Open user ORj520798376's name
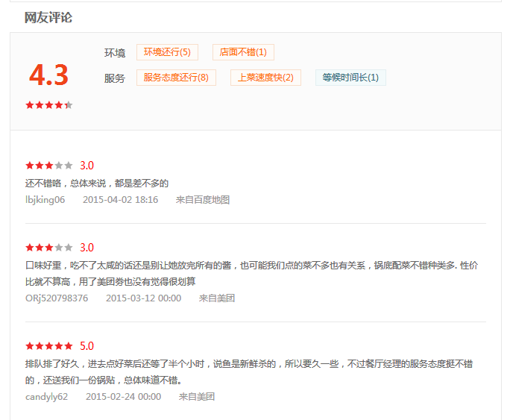This screenshot has width=513, height=420. point(57,298)
